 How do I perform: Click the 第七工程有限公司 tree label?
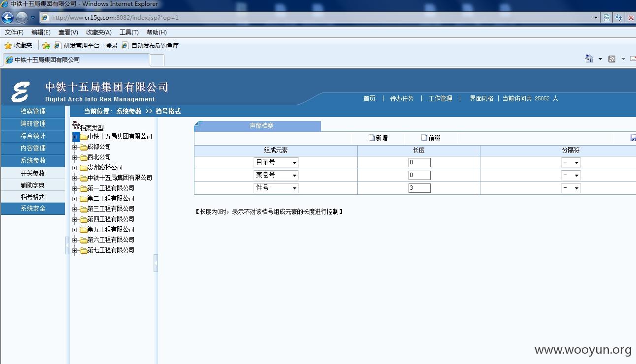[x=111, y=250]
